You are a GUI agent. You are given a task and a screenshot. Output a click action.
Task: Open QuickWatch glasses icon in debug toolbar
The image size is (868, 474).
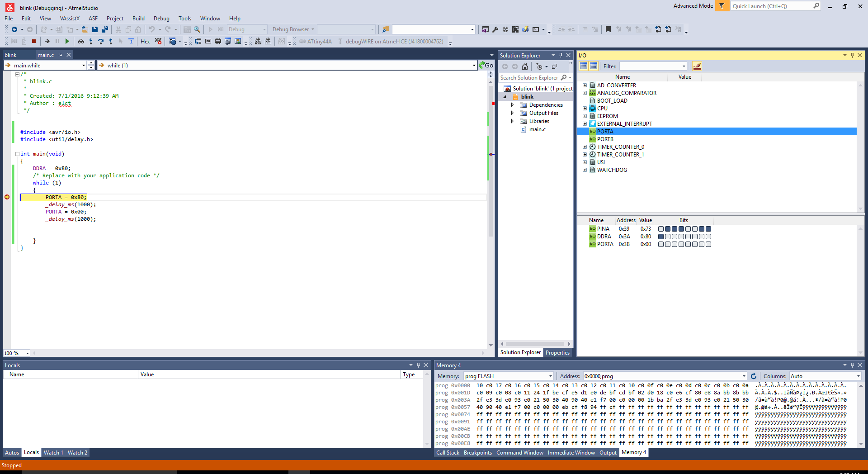(x=81, y=41)
